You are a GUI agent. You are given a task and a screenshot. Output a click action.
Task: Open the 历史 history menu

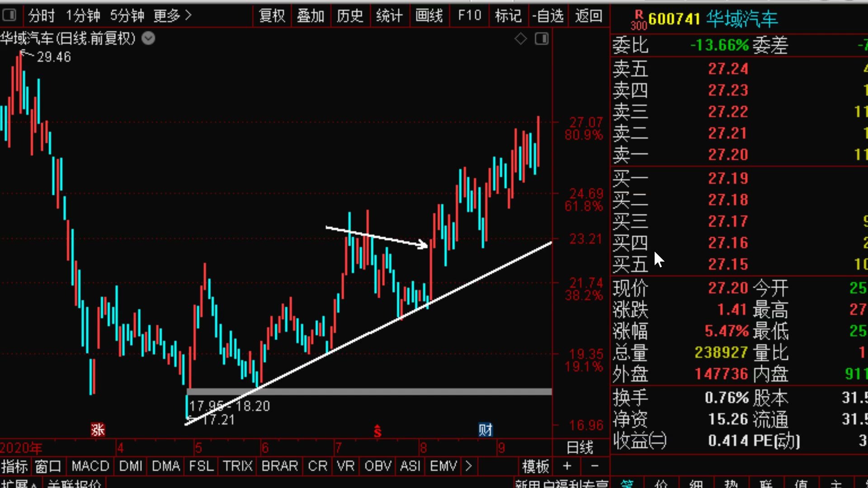(x=350, y=16)
